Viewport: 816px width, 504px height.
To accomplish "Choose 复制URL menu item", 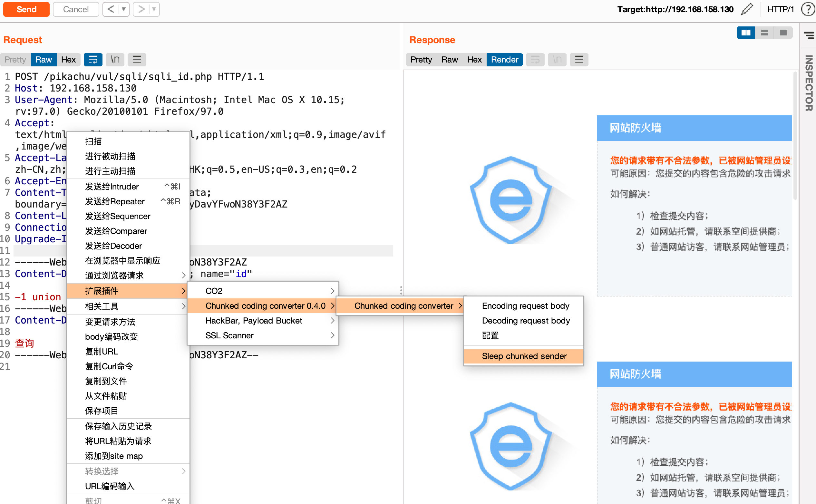I will coord(128,352).
